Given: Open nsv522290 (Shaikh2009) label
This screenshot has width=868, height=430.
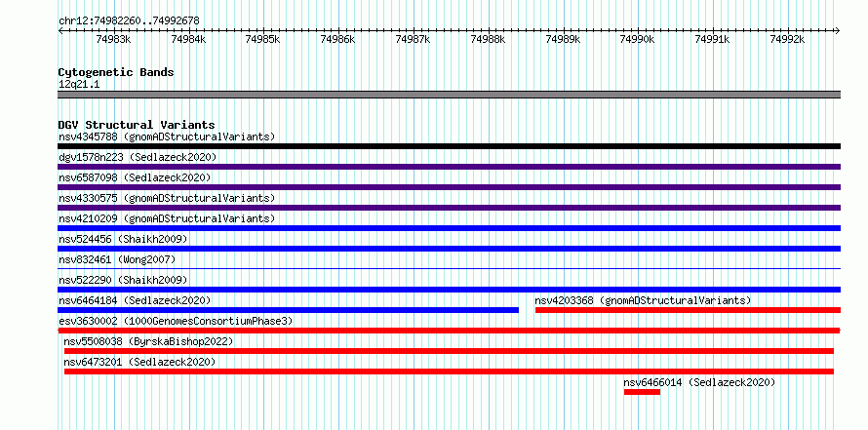Looking at the screenshot, I should 123,280.
